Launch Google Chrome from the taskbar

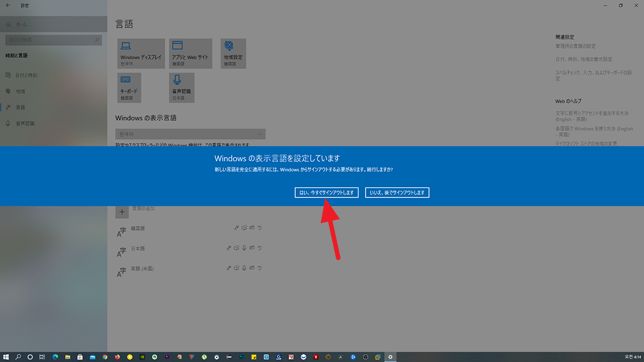point(105,357)
